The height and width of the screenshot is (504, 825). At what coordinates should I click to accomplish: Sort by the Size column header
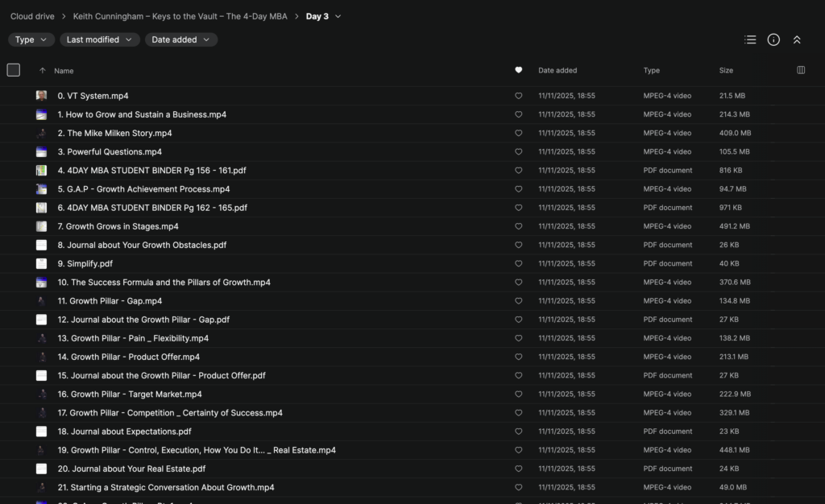[x=726, y=71]
